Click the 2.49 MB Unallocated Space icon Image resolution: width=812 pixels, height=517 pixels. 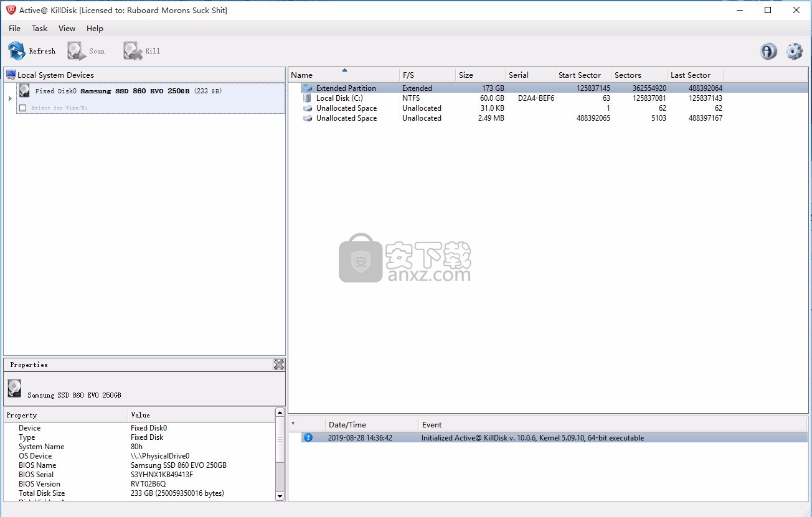(x=307, y=118)
